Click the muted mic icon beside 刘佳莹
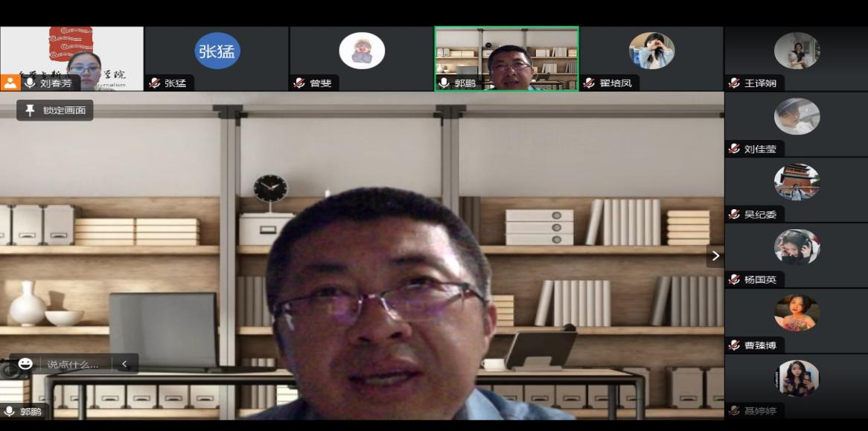 [735, 149]
